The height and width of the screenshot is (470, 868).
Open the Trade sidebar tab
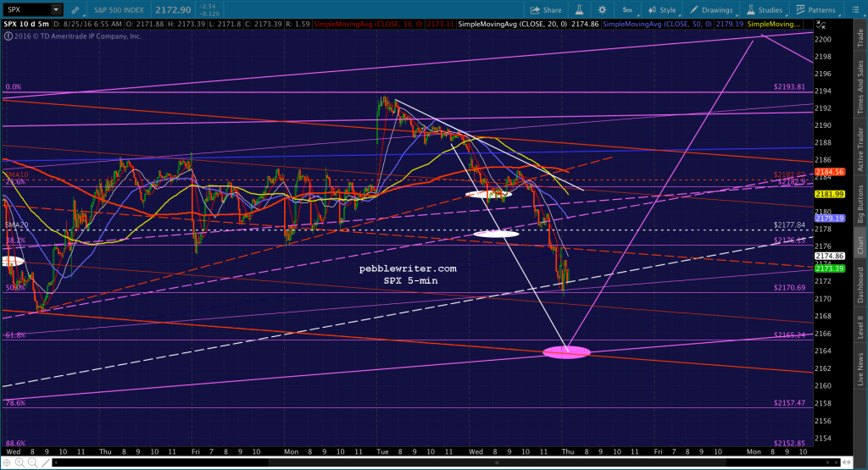(x=860, y=37)
